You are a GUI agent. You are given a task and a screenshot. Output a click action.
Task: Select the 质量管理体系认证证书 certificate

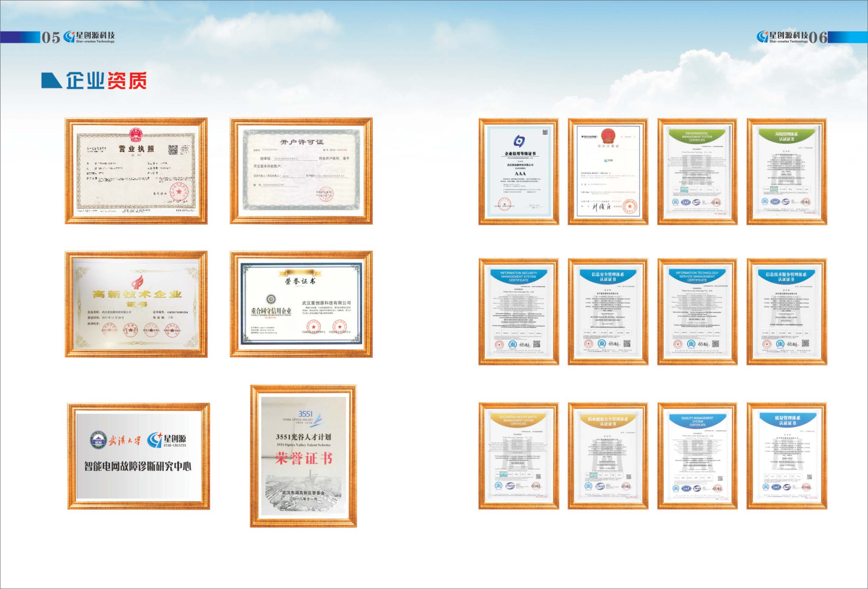point(786,456)
